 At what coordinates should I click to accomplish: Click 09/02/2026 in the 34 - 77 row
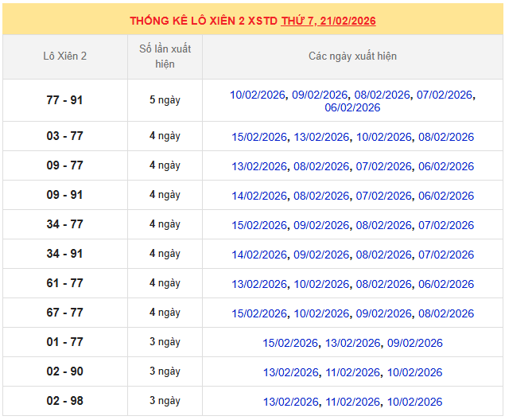coord(321,225)
